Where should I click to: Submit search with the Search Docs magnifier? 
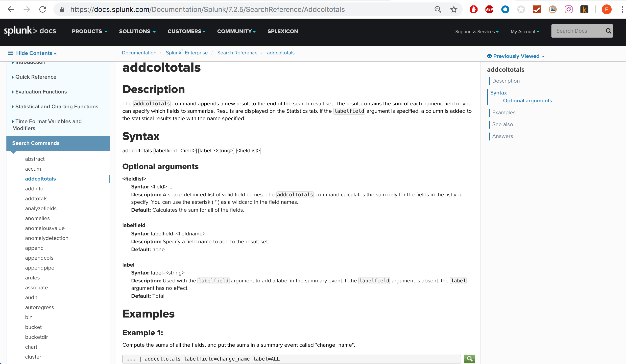[x=608, y=31]
